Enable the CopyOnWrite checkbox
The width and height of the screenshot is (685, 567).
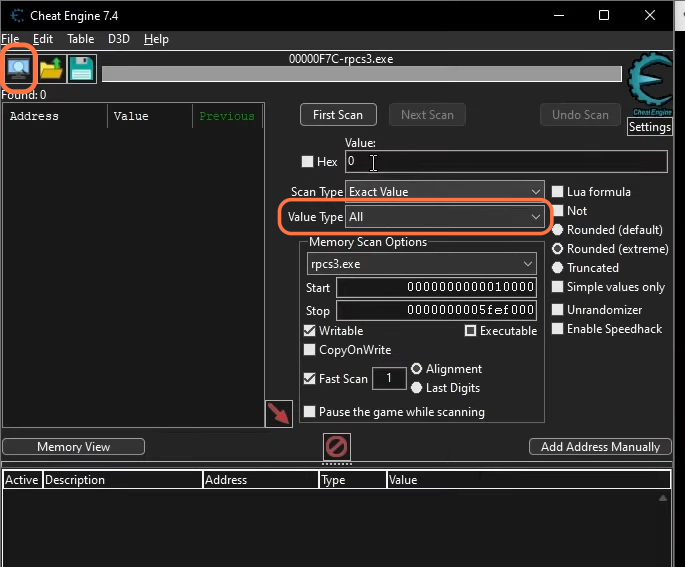pyautogui.click(x=309, y=349)
